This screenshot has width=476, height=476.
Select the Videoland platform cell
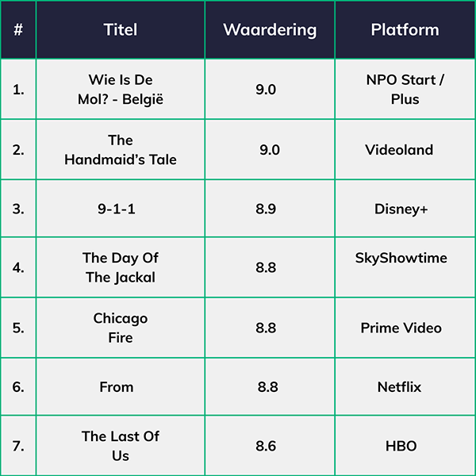(x=399, y=150)
